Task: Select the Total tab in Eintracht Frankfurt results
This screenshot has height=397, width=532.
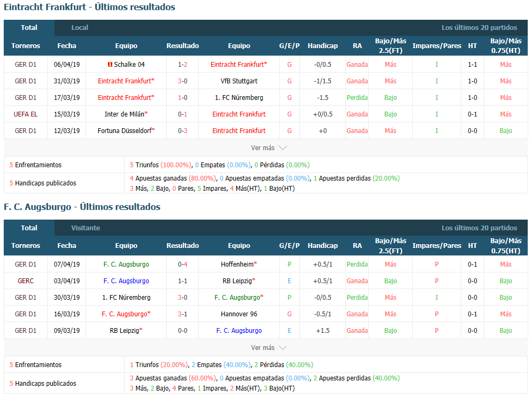Action: pyautogui.click(x=29, y=28)
